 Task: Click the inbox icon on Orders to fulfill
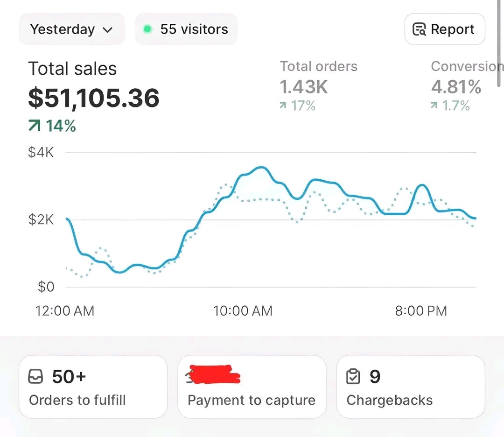tap(36, 376)
